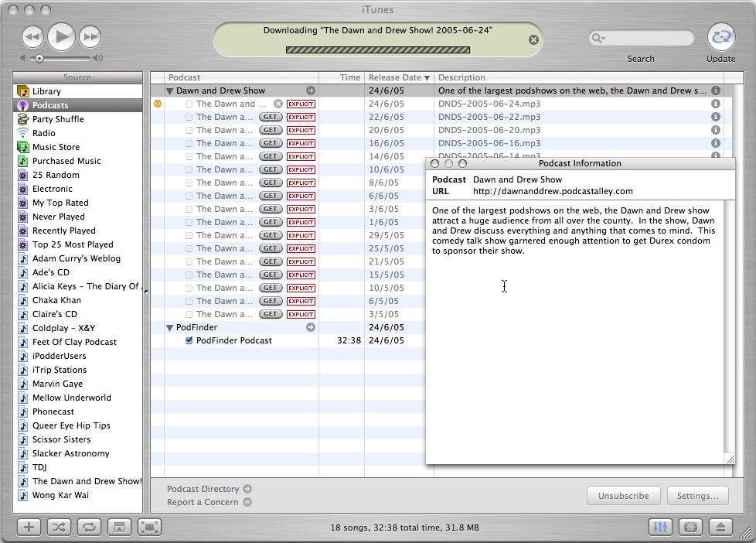This screenshot has width=756, height=543.
Task: Click GET on the 22/6/05 episode
Action: 270,117
